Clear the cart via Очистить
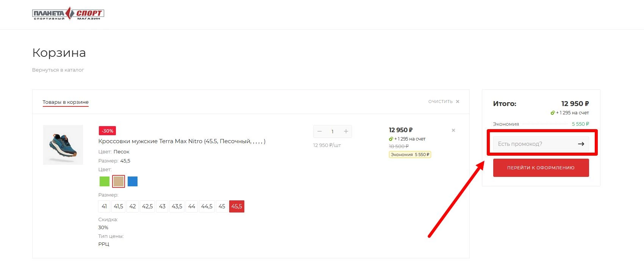Image resolution: width=644 pixels, height=278 pixels. tap(444, 102)
